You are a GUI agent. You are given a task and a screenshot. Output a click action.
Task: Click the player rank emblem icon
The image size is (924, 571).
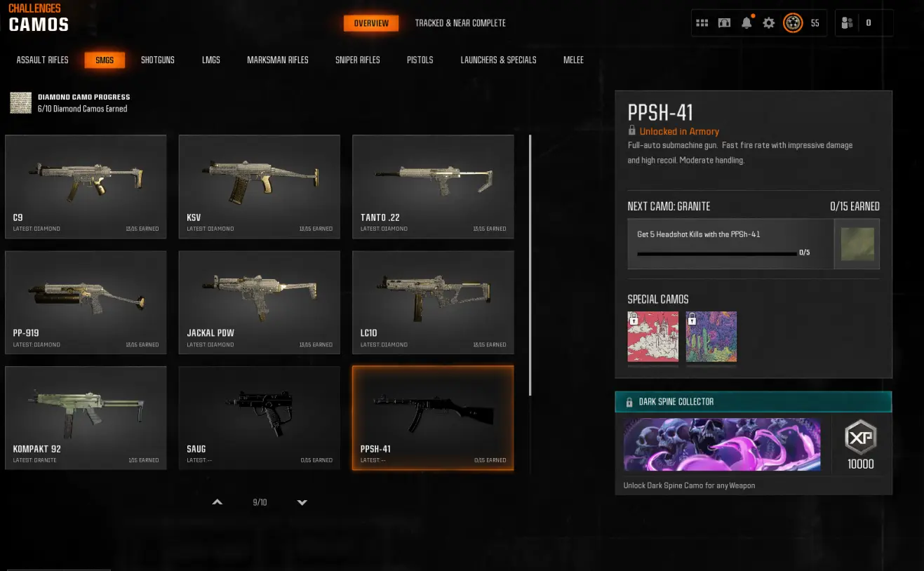[x=793, y=23]
